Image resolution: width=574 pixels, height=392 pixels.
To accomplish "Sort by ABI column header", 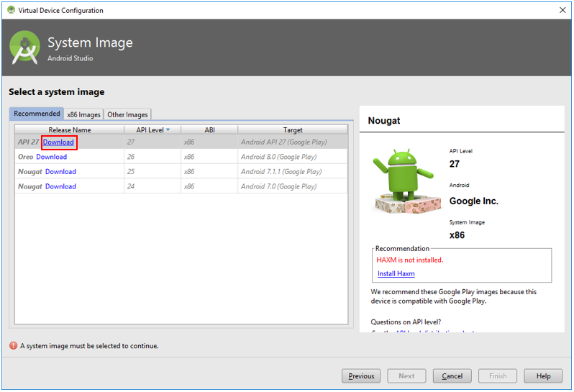I will 209,129.
